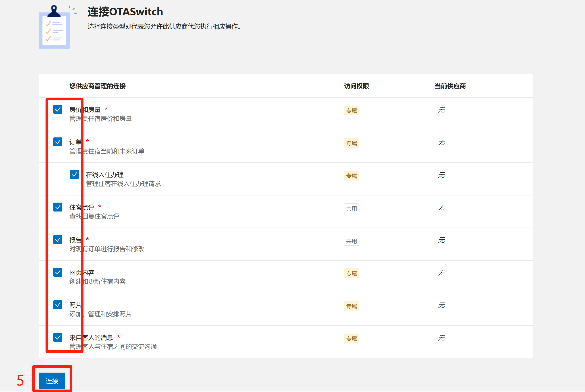This screenshot has height=392, width=585.
Task: Click the 共用 badge for 住客点评
Action: pos(351,208)
